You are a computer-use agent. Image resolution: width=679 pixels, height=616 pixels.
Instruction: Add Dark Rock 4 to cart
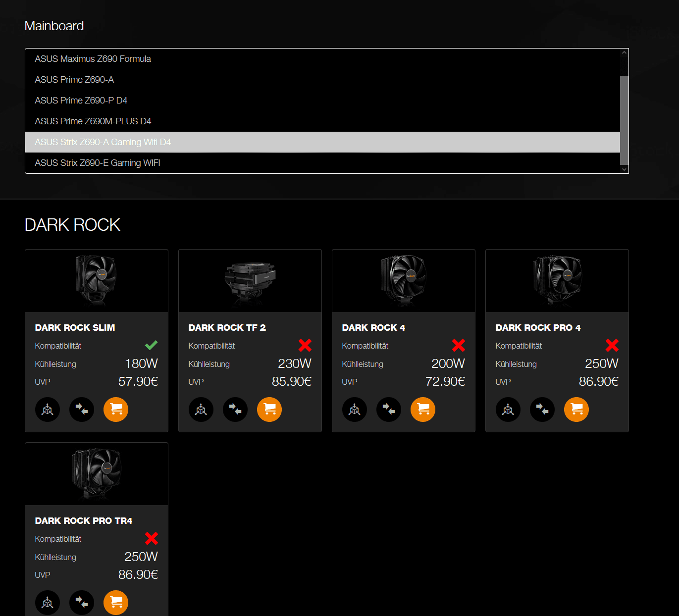(423, 410)
